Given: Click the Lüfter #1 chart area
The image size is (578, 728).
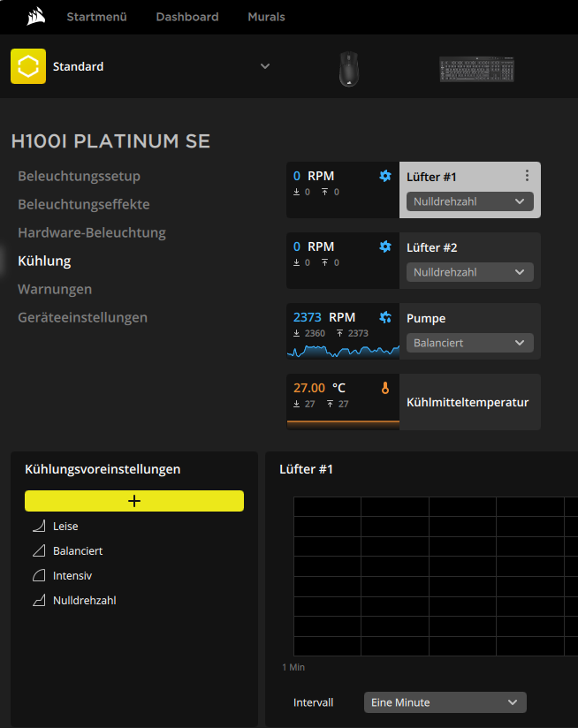Looking at the screenshot, I should 436,576.
